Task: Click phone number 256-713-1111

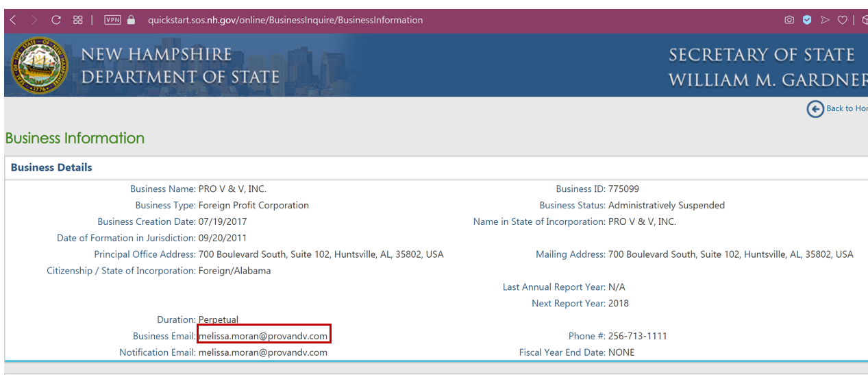Action: point(638,336)
